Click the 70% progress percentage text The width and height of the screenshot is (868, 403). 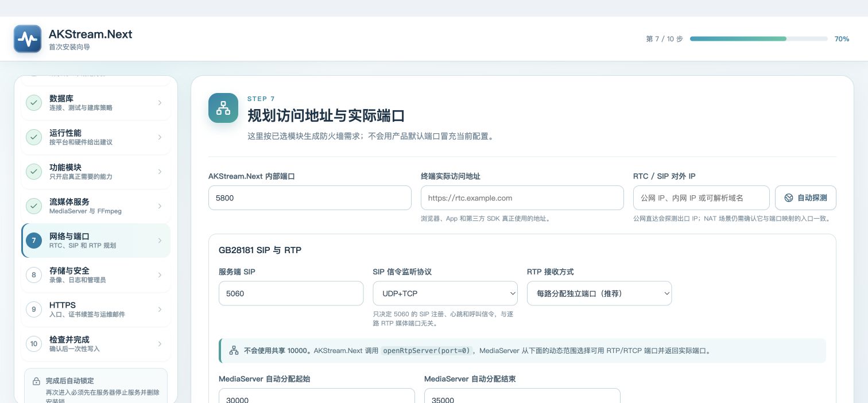[842, 39]
